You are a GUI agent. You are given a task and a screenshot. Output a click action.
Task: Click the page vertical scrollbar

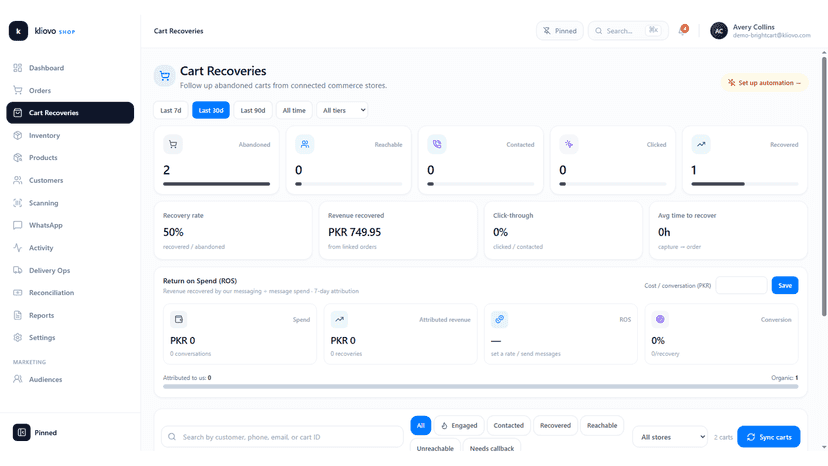click(x=824, y=185)
